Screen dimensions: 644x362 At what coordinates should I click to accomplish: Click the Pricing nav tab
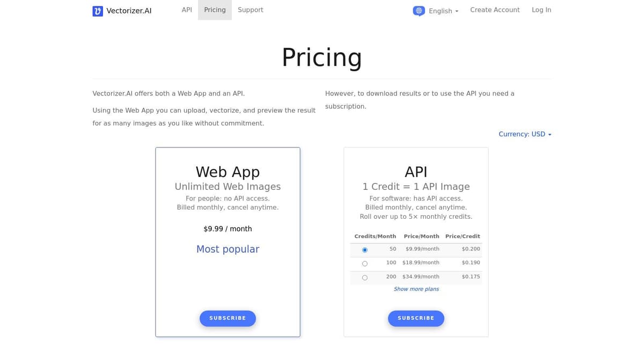click(x=215, y=10)
